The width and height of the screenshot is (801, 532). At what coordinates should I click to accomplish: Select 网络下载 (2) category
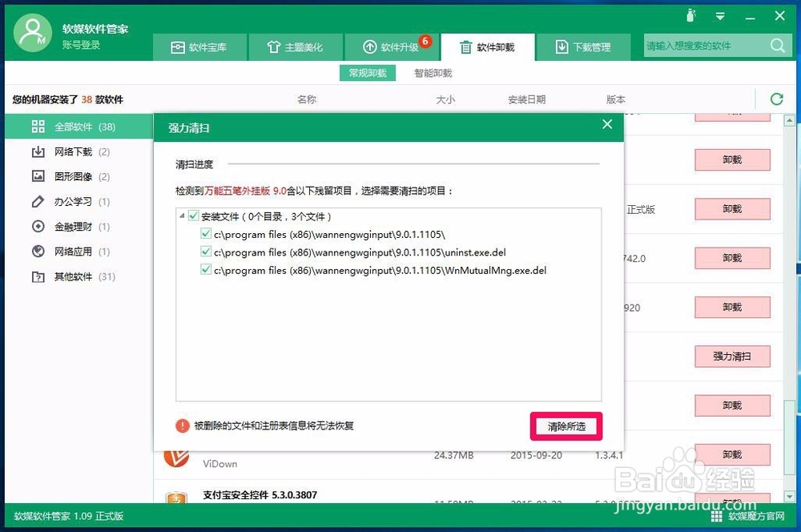(79, 151)
